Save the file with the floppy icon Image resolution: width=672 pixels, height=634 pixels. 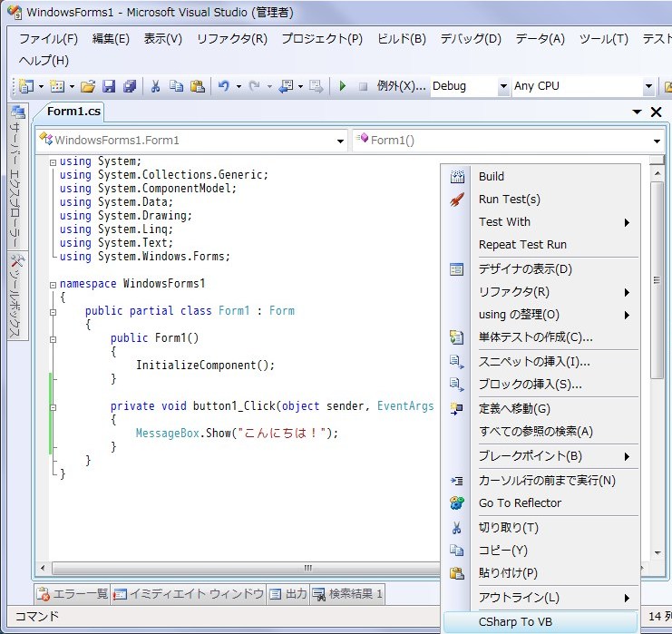click(109, 86)
